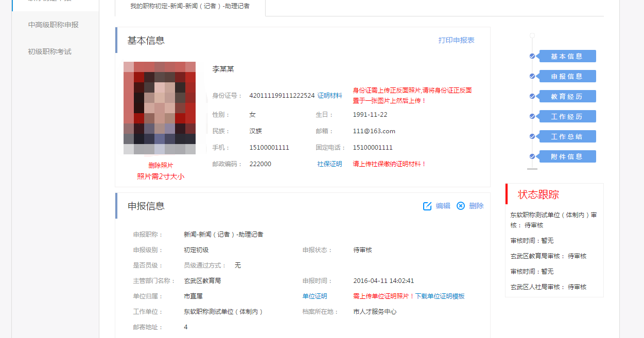Click the delete circle-x icon in 申报信息
Screen dimensions: 644x338
[x=461, y=206]
